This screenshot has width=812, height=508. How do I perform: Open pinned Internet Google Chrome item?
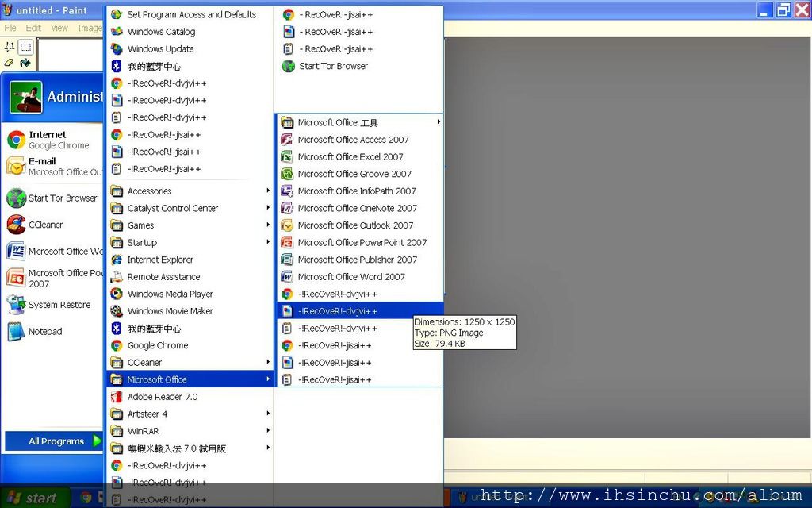[x=55, y=140]
